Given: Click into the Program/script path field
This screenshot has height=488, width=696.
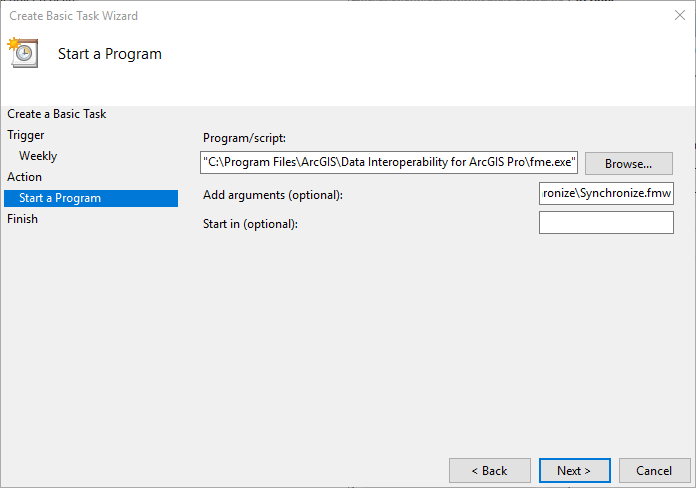Looking at the screenshot, I should click(389, 163).
